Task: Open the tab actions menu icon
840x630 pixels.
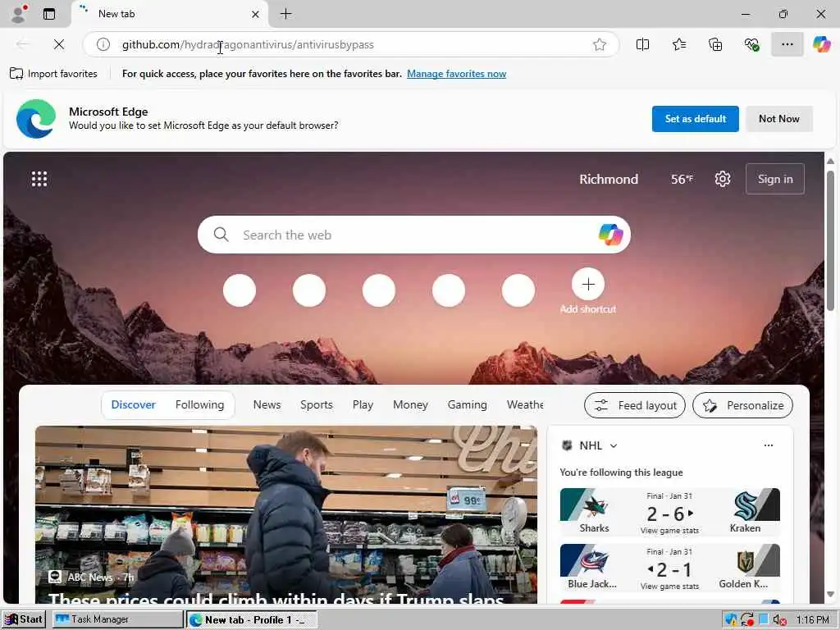Action: (49, 14)
